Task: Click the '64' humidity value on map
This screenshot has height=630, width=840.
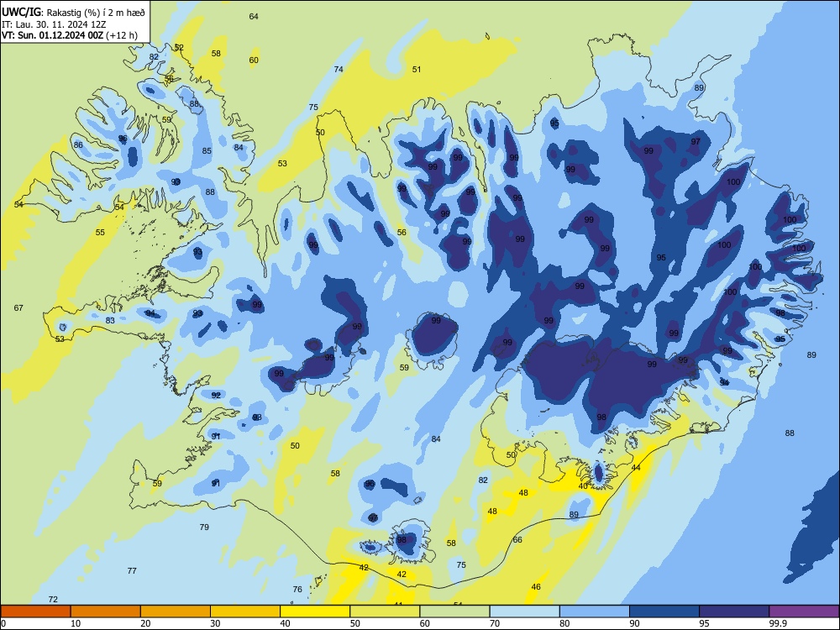Action: 254,17
